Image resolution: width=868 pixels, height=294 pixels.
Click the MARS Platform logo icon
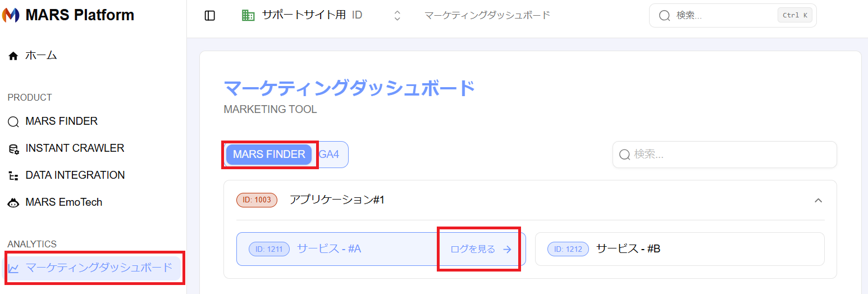pyautogui.click(x=11, y=15)
